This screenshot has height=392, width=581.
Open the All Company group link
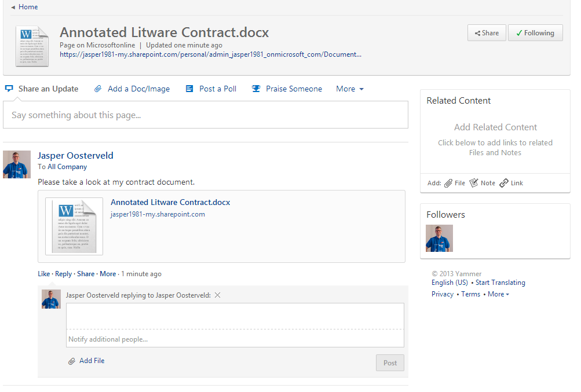67,167
